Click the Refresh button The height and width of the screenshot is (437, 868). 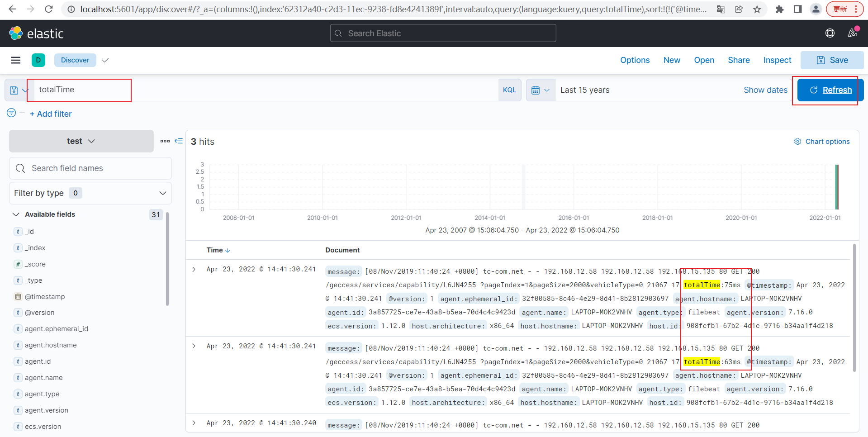pyautogui.click(x=830, y=90)
